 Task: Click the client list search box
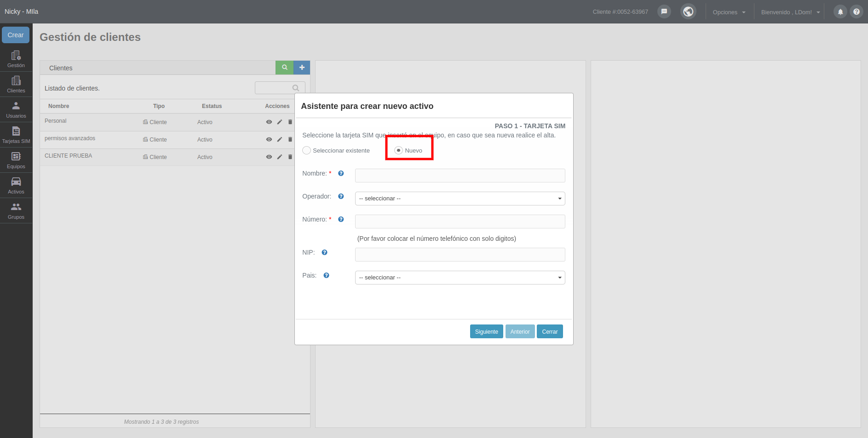click(x=280, y=88)
